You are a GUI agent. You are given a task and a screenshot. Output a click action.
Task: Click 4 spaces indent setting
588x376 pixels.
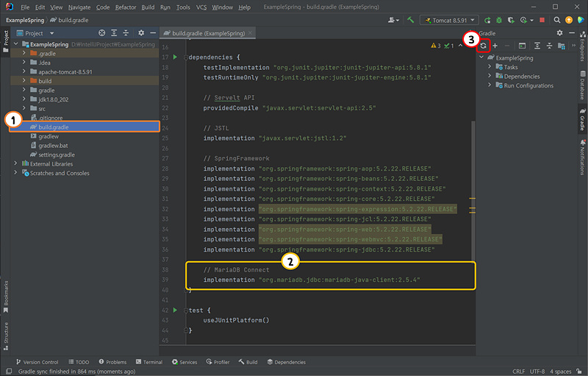pos(560,371)
